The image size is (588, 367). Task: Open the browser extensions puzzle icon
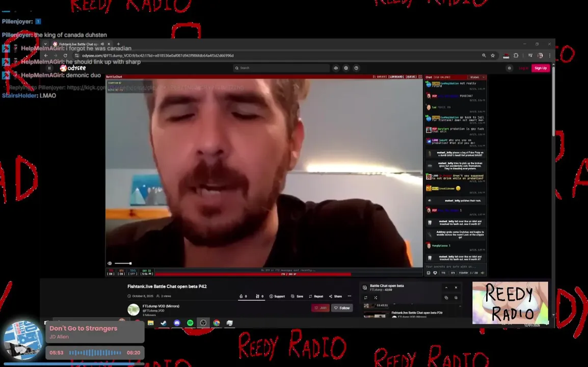tap(516, 56)
